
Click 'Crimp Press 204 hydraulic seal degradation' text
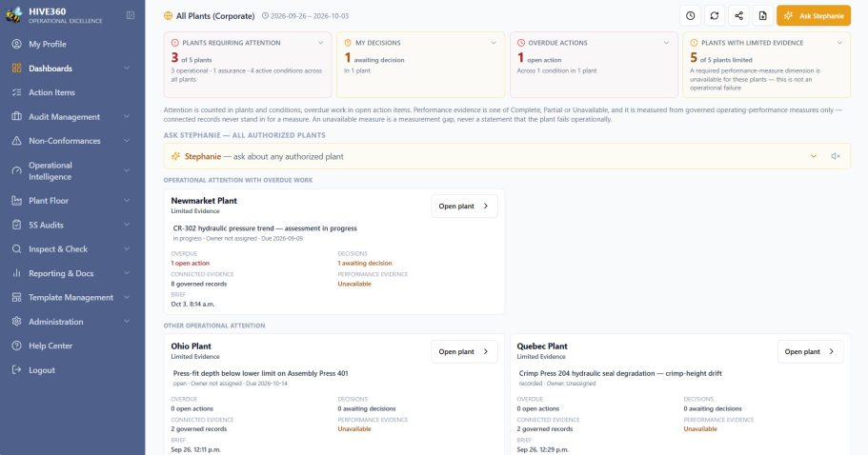620,373
